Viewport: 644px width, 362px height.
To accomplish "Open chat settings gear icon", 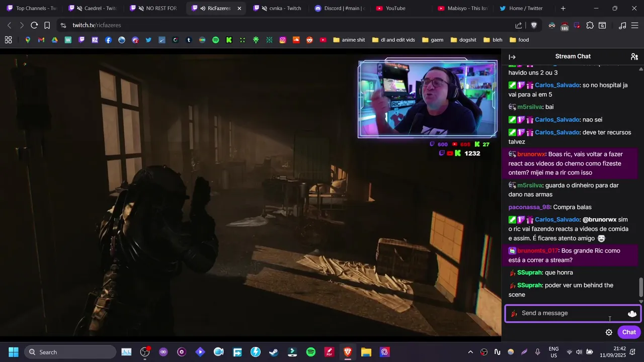I will coord(609,332).
